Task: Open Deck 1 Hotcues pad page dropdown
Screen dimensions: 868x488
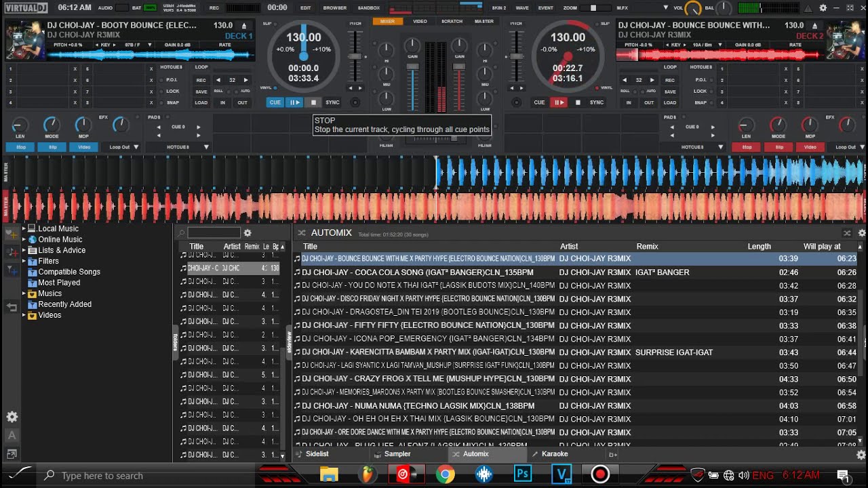Action: point(178,147)
